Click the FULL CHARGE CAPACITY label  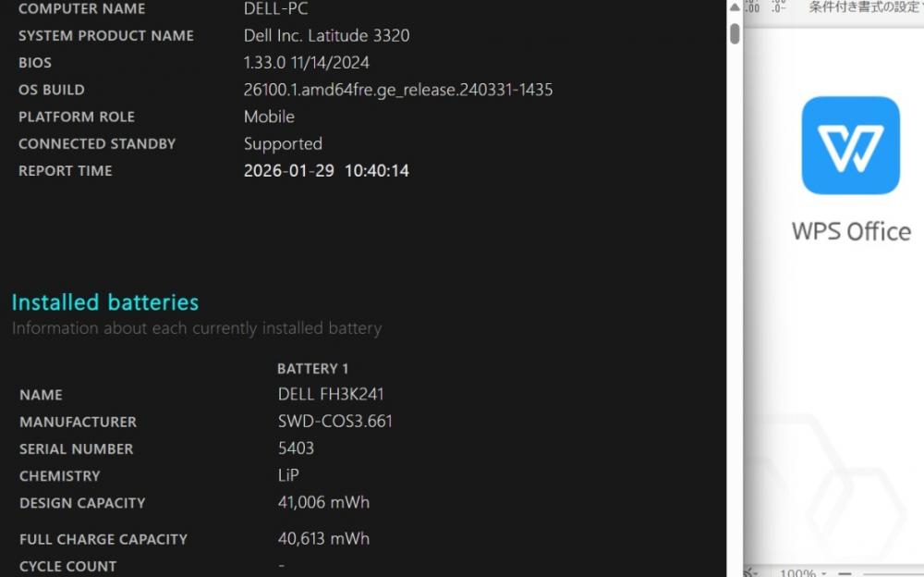tap(103, 539)
